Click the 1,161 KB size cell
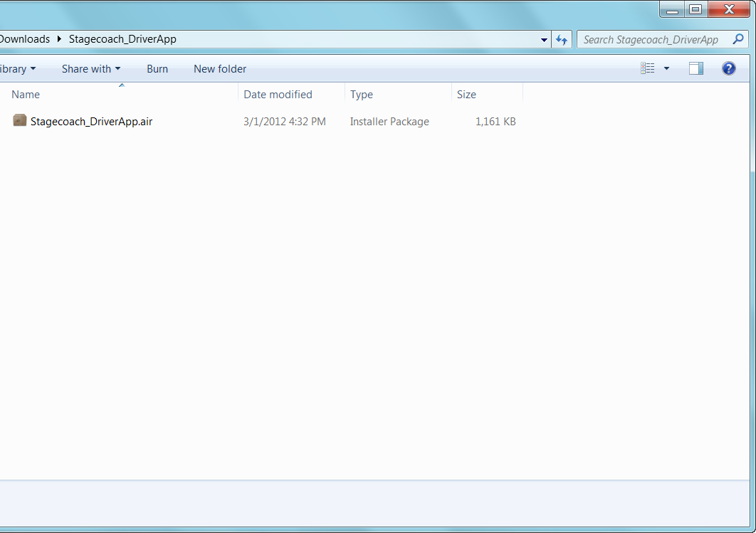 pos(495,122)
